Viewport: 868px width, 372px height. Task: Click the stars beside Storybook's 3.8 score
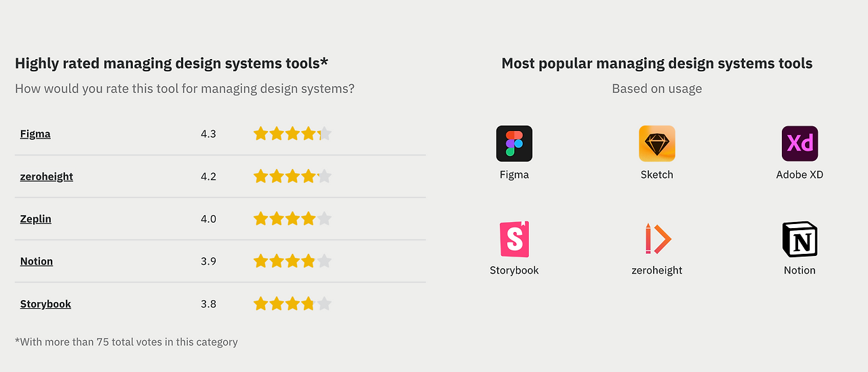click(292, 303)
